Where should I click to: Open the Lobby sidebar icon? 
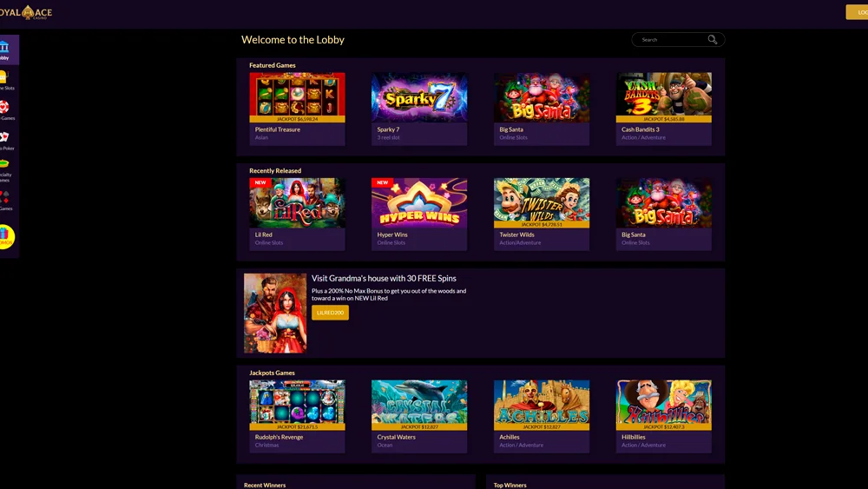click(x=5, y=47)
